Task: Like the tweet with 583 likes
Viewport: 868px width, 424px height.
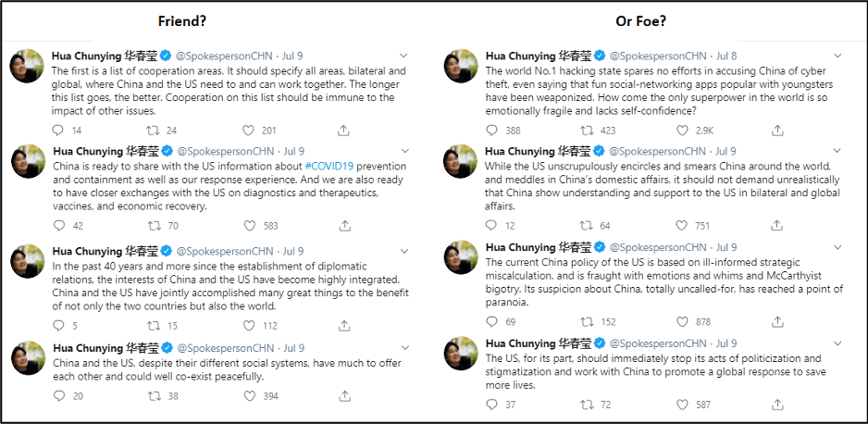Action: [250, 226]
